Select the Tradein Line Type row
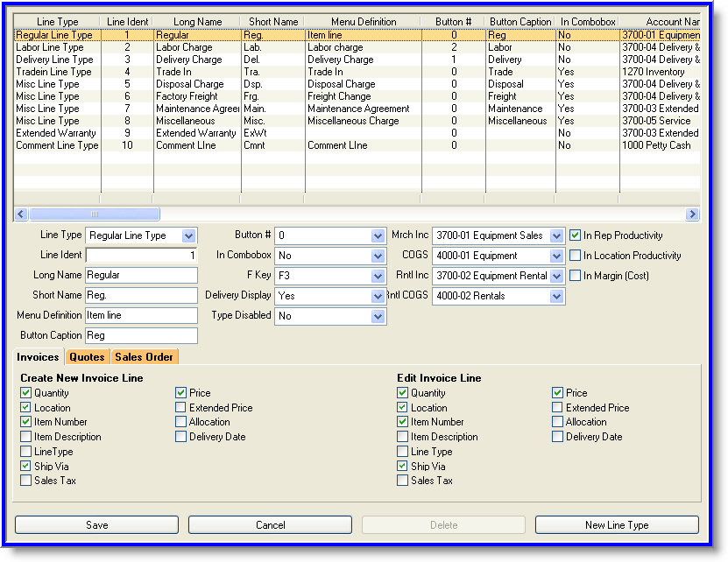Viewport: 728px width, 562px height. (54, 72)
